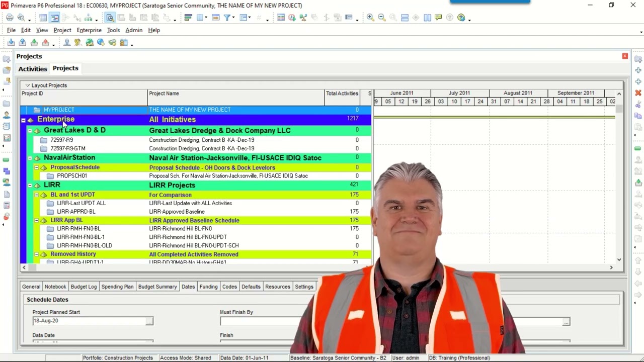Collapse the Removed History node
The image size is (644, 362).
click(x=36, y=254)
